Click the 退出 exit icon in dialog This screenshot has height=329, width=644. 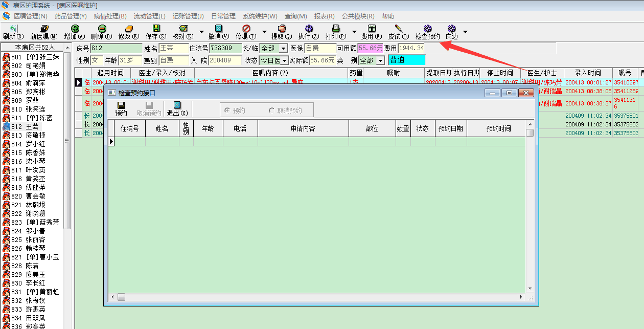[x=177, y=105]
